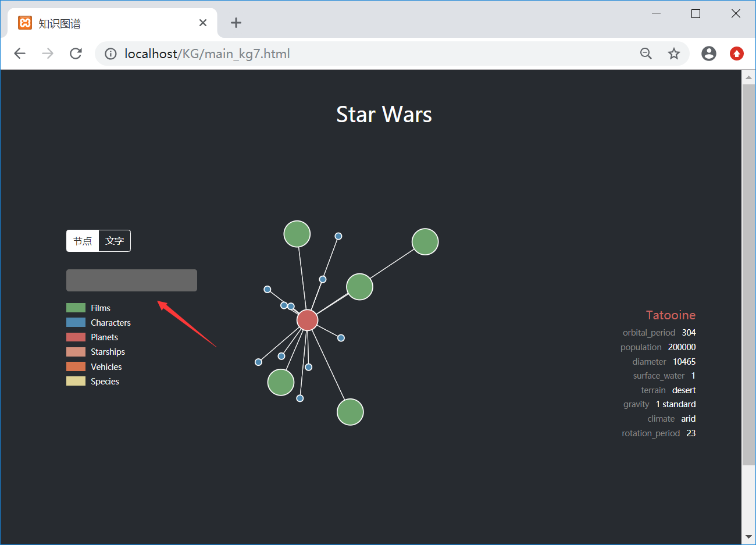Bookmark this page with star icon

click(x=674, y=54)
